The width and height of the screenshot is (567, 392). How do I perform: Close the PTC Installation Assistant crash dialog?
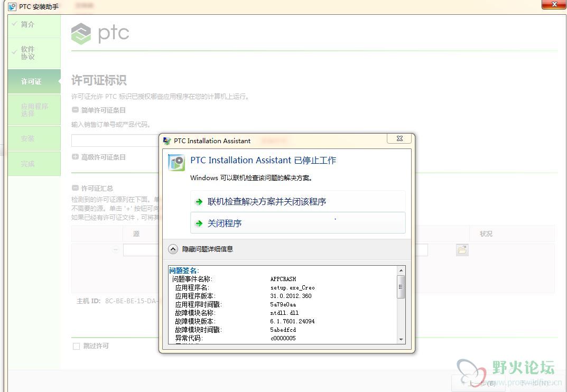click(x=399, y=138)
